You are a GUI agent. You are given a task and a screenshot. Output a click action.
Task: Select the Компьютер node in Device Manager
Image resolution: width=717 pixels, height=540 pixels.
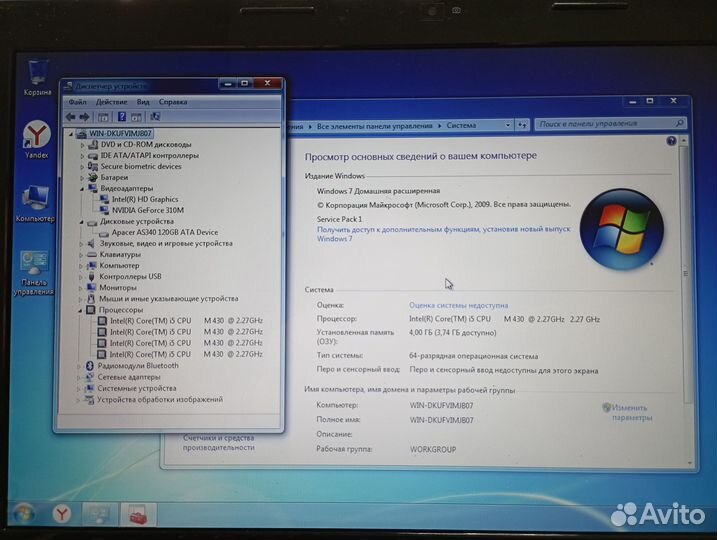pyautogui.click(x=119, y=266)
